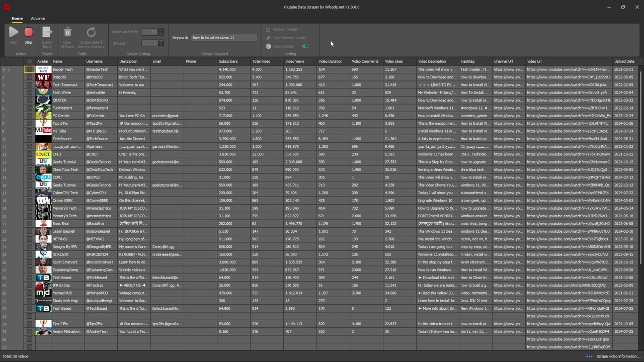Click the Insider Tech avatar thumbnail
The image size is (644, 362).
(43, 69)
